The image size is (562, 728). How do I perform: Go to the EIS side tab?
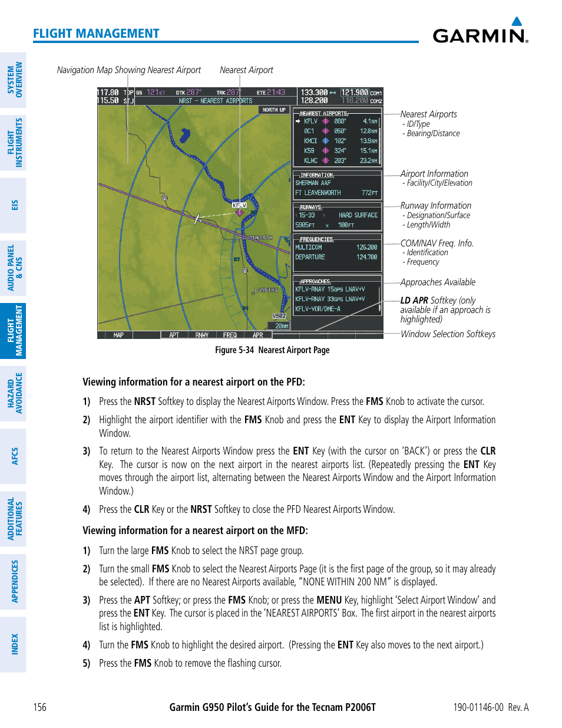(14, 205)
